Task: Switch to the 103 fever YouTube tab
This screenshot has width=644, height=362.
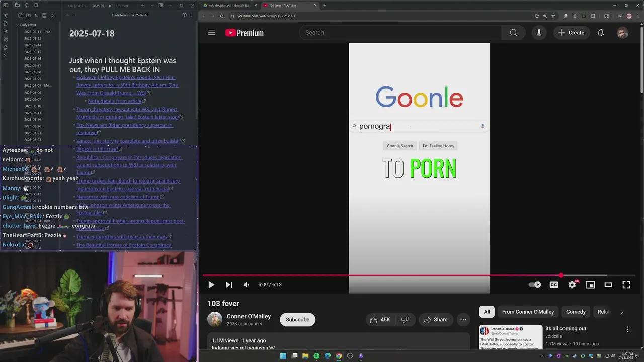Action: (289, 5)
